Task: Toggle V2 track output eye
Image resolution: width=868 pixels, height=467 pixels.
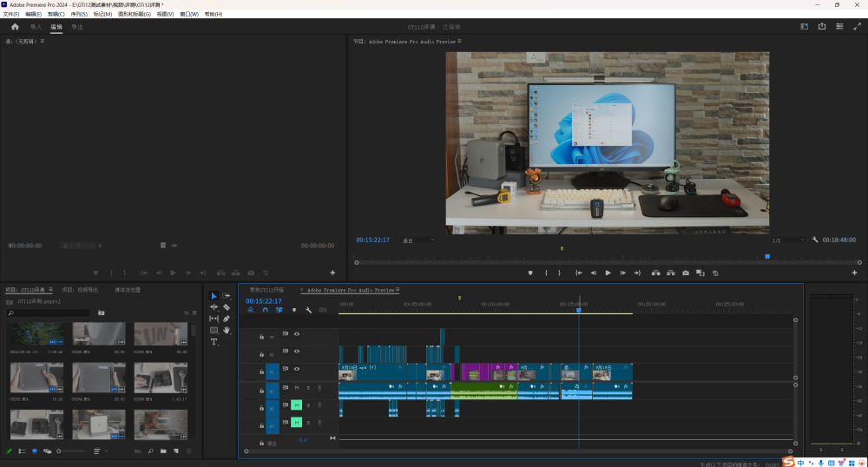Action: [x=297, y=351]
